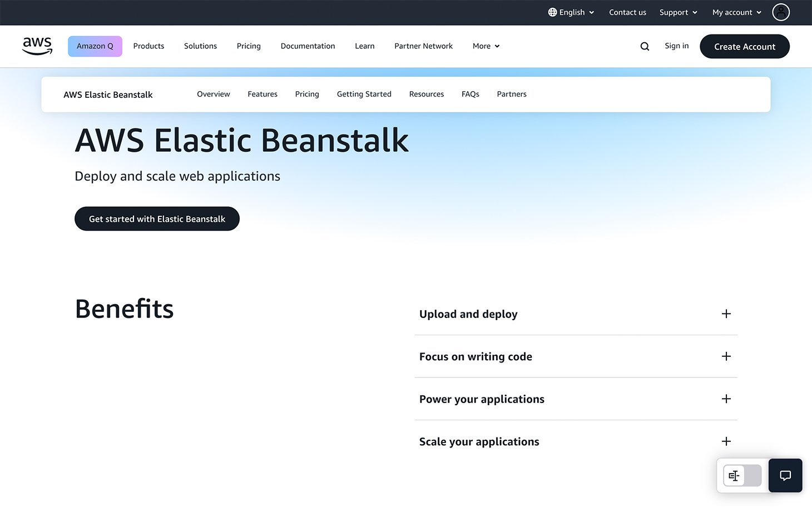The width and height of the screenshot is (812, 512).
Task: Expand the Upload and deploy benefit
Action: pyautogui.click(x=726, y=314)
